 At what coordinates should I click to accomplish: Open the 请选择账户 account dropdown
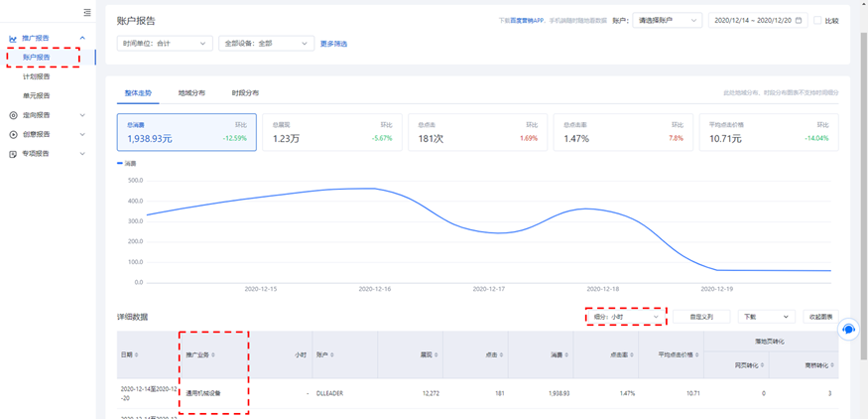pos(667,20)
